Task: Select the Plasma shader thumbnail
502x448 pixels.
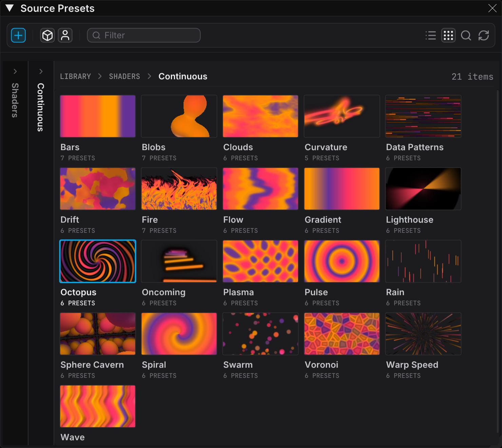Action: coord(260,261)
